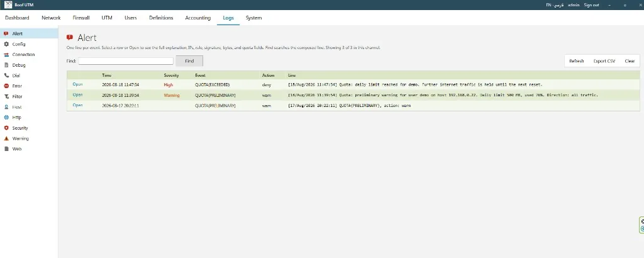Click the red Alert heading icon
Screen dimensions: 644x258
70,37
